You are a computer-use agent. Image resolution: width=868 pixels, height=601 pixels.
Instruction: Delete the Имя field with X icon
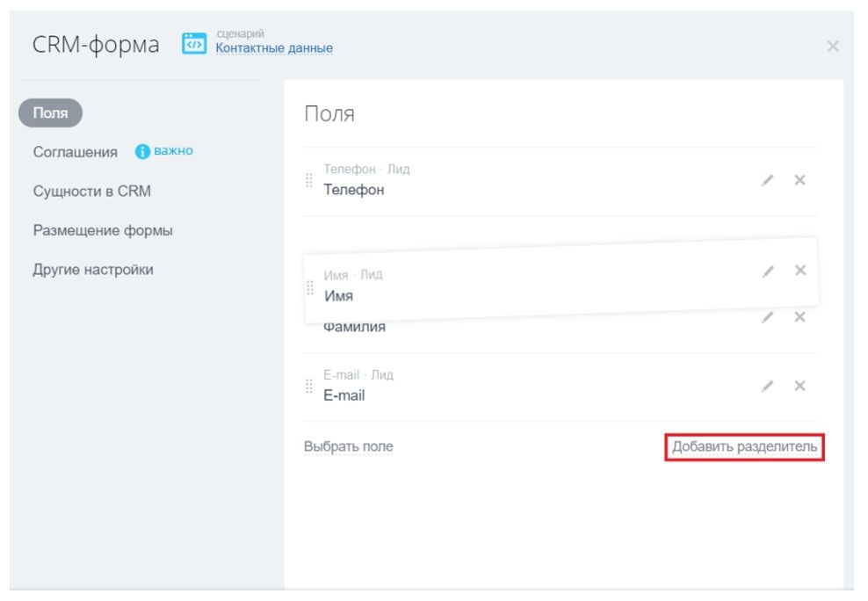coord(800,270)
